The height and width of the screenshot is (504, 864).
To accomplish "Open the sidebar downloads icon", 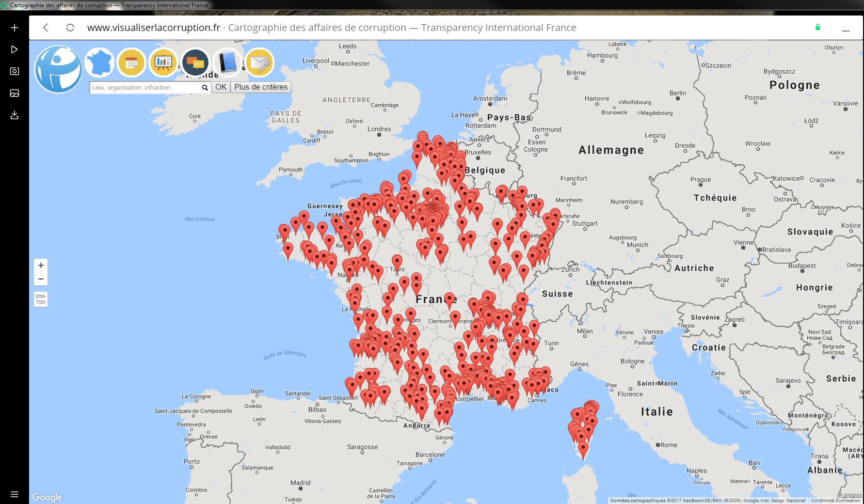I will (x=15, y=115).
